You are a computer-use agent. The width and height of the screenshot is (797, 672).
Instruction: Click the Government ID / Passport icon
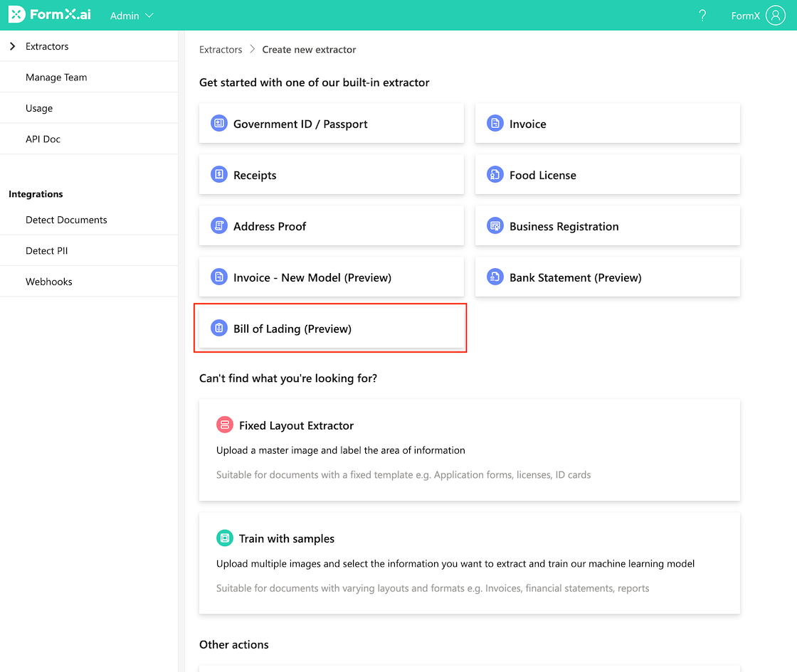point(219,124)
